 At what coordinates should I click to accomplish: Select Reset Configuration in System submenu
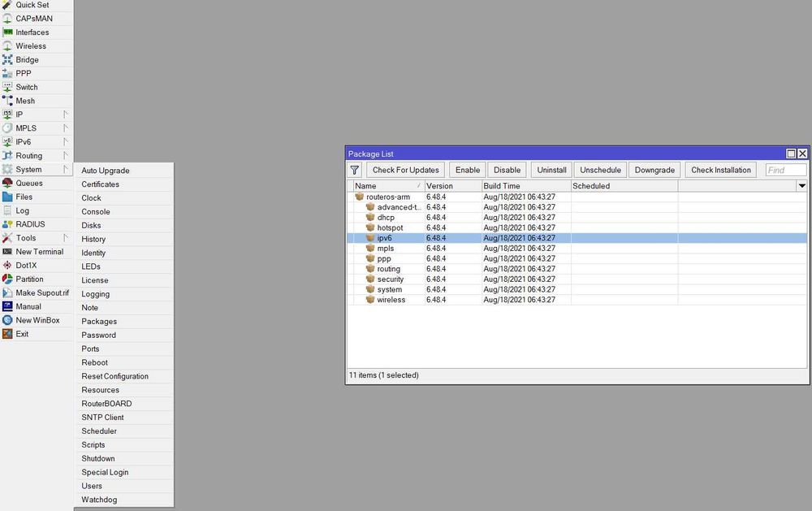tap(115, 376)
